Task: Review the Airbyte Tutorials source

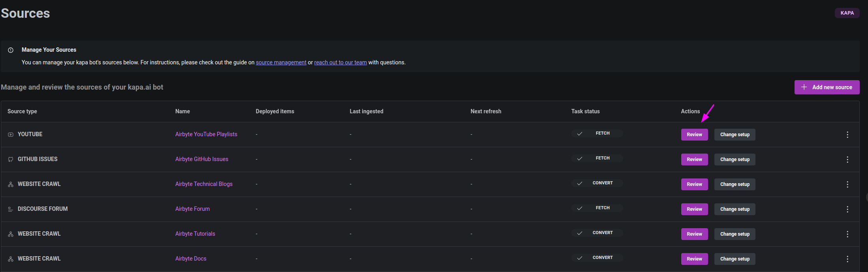Action: 695,234
